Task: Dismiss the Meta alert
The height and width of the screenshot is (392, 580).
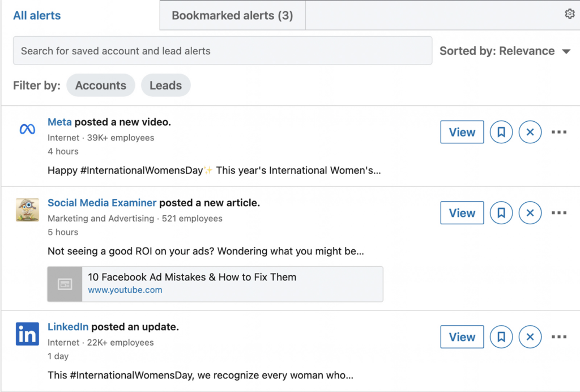Action: tap(530, 132)
